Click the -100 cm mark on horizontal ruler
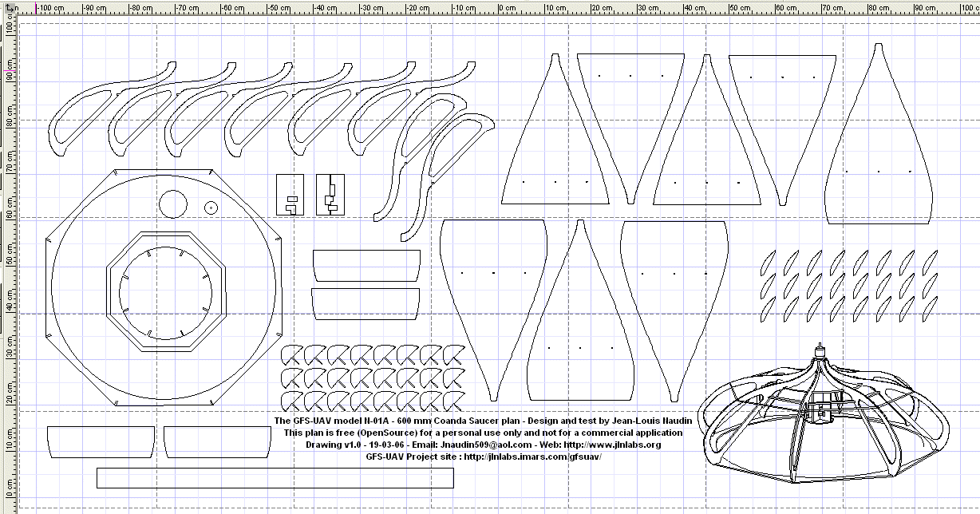 pyautogui.click(x=51, y=7)
